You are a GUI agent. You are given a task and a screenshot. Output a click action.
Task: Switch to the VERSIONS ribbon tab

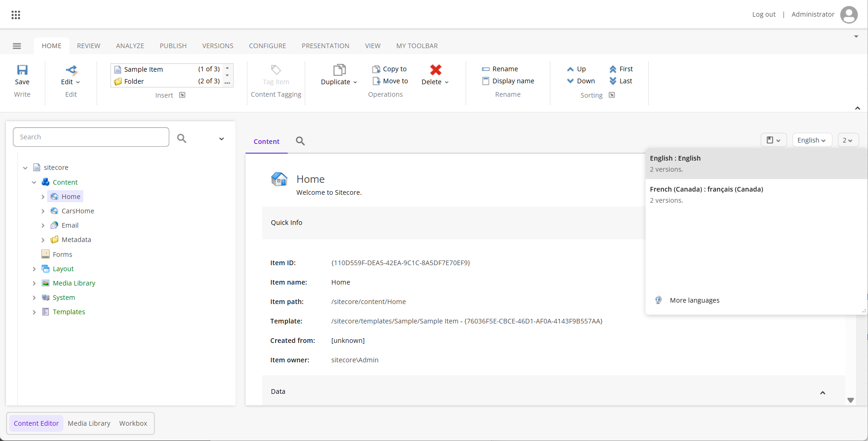(x=218, y=46)
